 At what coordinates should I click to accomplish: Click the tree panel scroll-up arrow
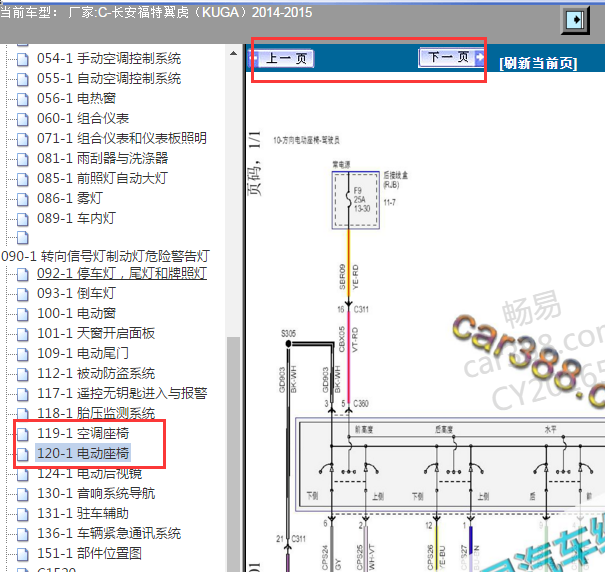[x=233, y=54]
